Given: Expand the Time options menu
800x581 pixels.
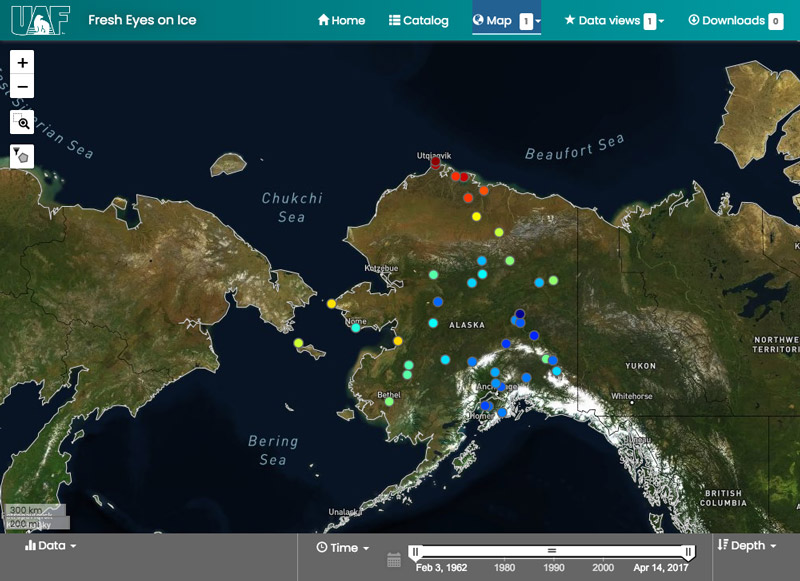Looking at the screenshot, I should click(342, 547).
